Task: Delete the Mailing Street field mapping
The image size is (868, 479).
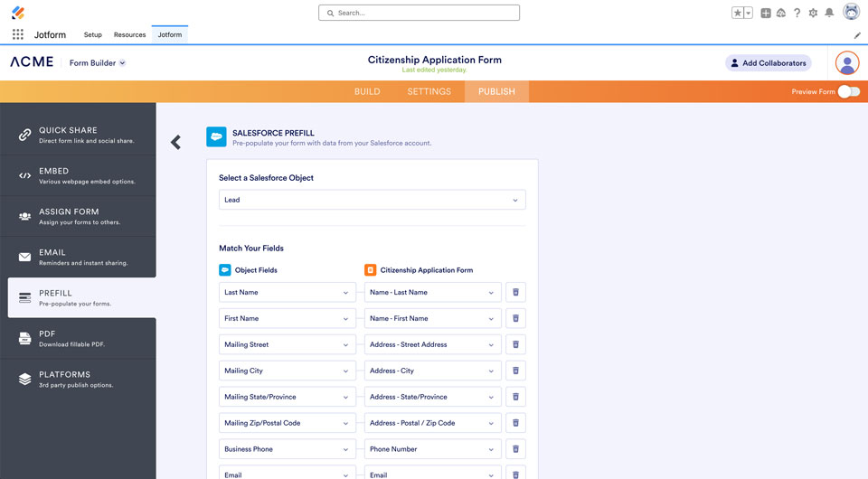Action: (x=515, y=344)
